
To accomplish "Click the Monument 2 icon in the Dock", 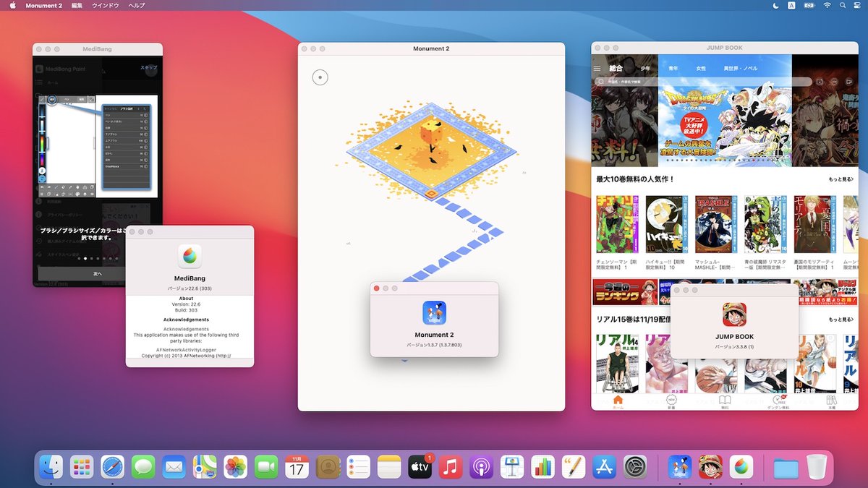I will [680, 467].
